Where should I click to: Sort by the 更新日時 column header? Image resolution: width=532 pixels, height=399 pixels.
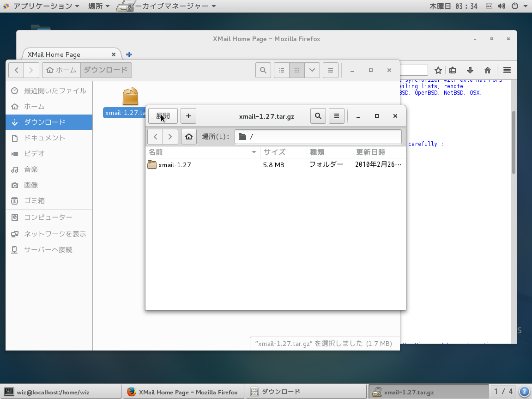click(x=379, y=152)
